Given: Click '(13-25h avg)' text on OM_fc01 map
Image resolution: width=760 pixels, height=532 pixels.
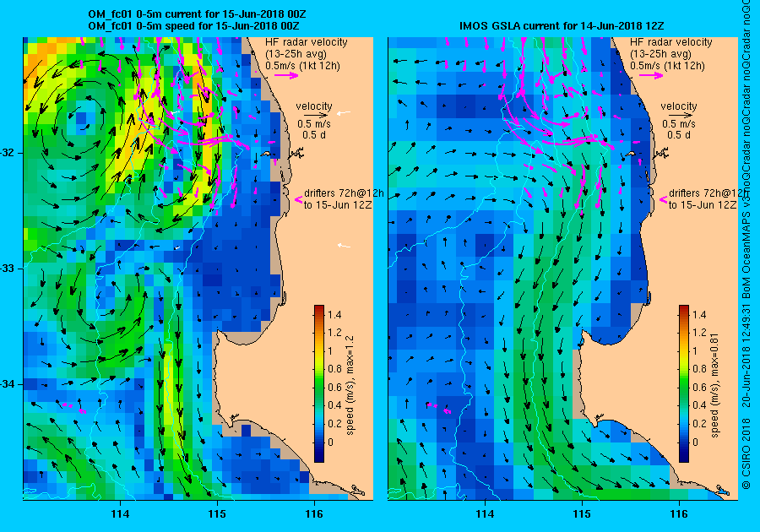Looking at the screenshot, I should 296,54.
